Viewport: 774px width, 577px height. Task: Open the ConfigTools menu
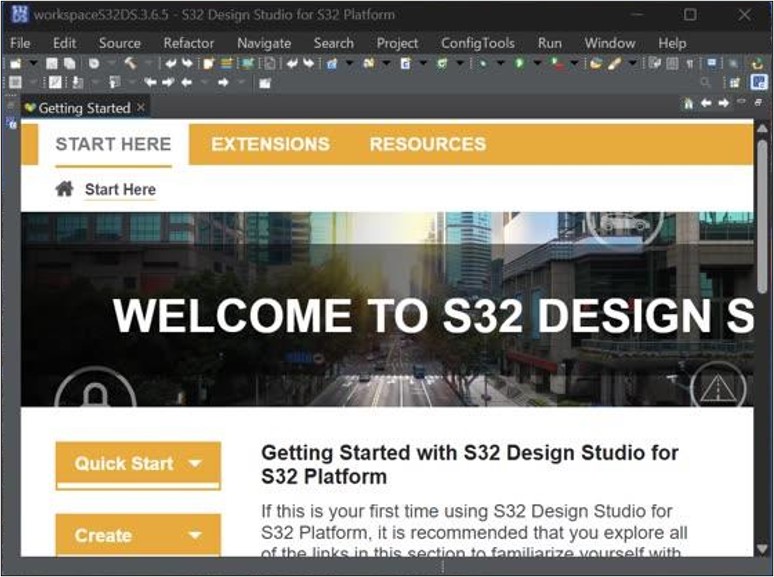[477, 43]
